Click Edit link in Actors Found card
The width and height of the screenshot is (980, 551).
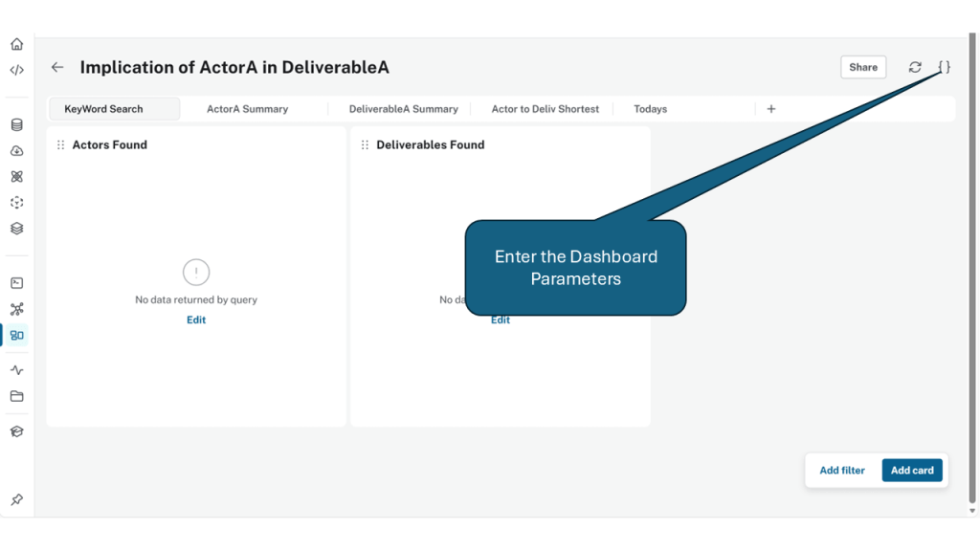tap(196, 320)
